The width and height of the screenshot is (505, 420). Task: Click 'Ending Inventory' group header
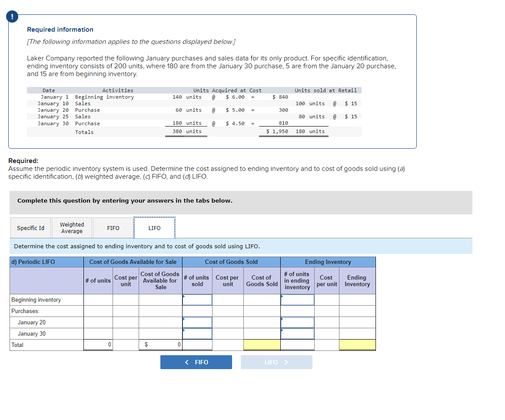click(x=328, y=262)
